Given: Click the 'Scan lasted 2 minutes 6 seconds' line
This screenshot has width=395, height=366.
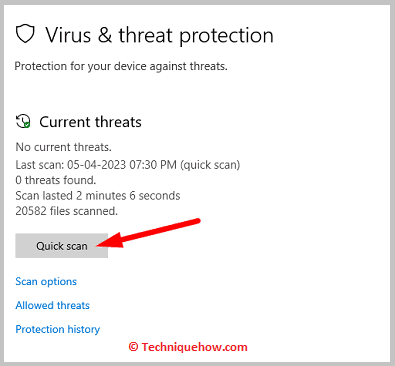Looking at the screenshot, I should [x=98, y=196].
